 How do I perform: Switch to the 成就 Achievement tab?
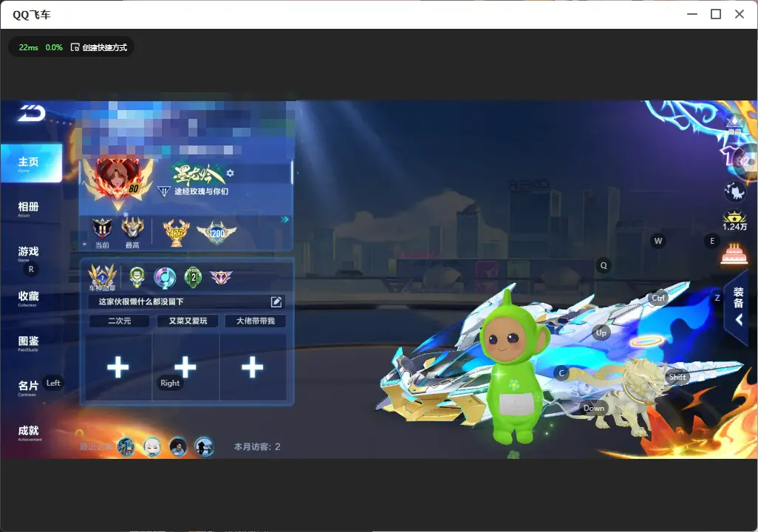pyautogui.click(x=28, y=432)
